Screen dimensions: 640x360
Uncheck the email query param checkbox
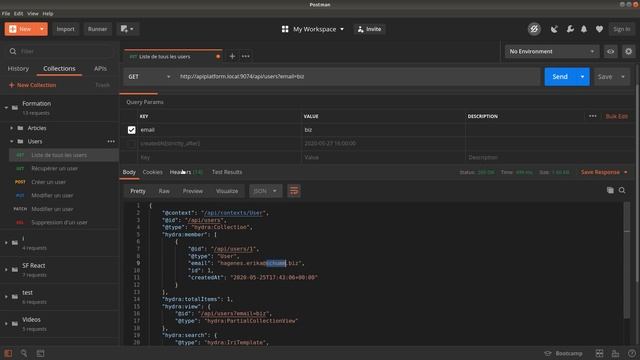point(131,130)
